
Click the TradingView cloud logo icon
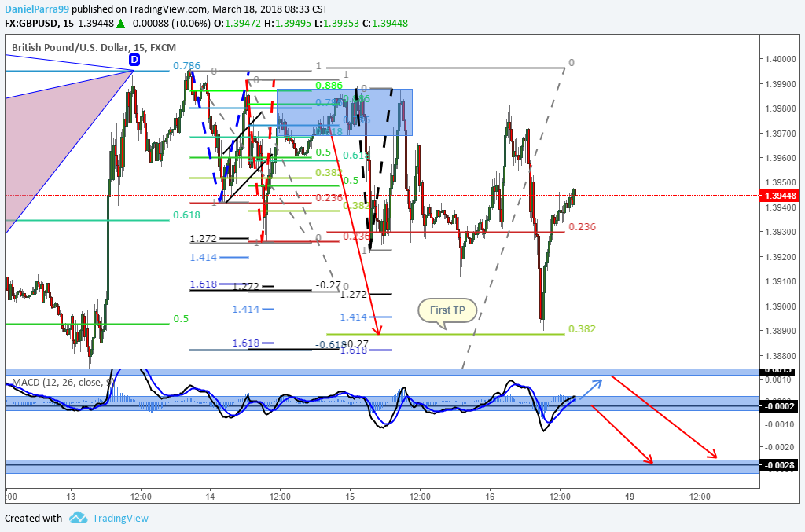pos(78,518)
